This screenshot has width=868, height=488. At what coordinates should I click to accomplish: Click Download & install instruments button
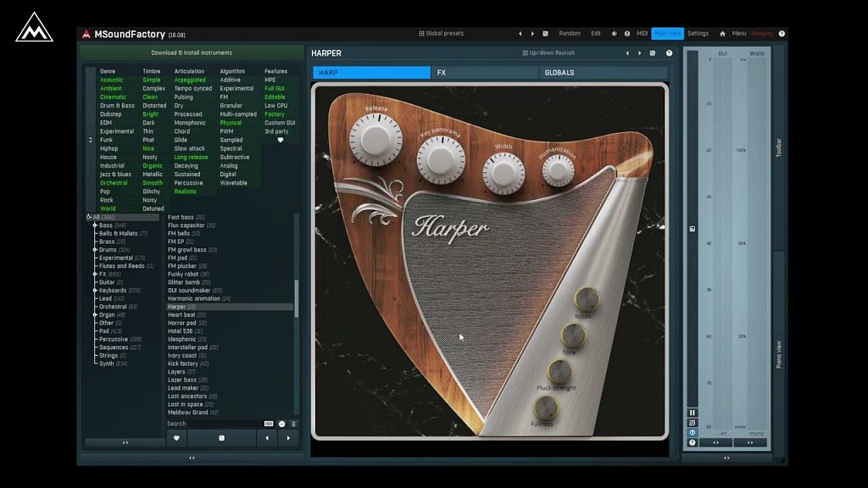click(192, 53)
